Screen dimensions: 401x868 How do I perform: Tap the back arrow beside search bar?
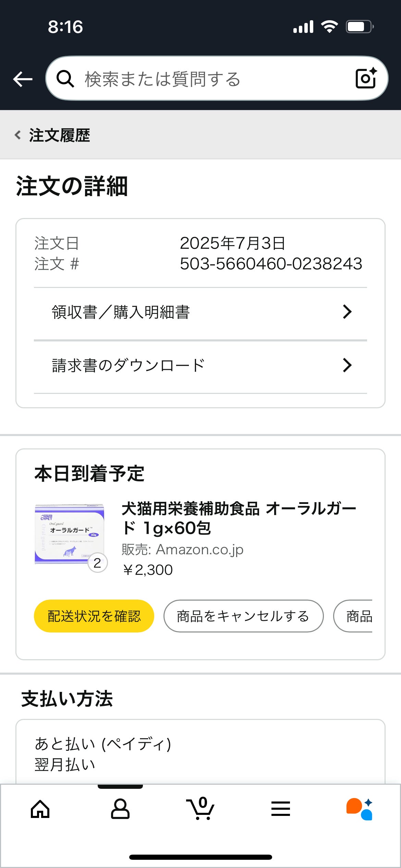pyautogui.click(x=23, y=79)
